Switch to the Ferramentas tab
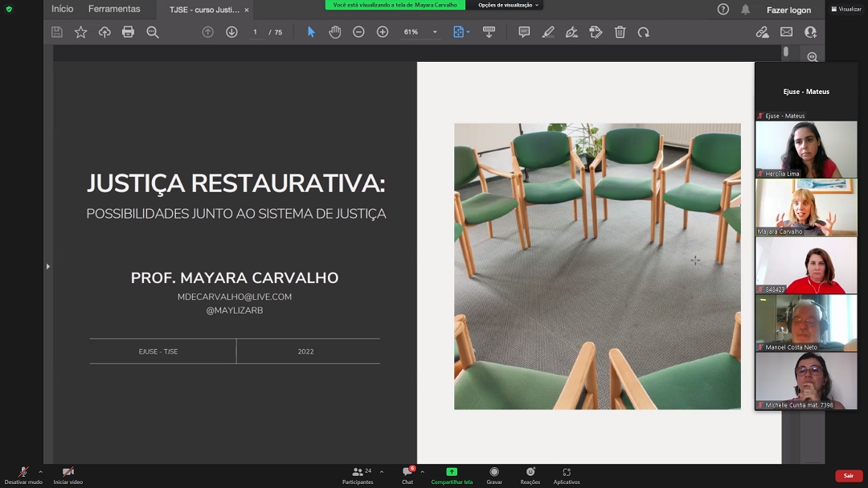 [114, 9]
